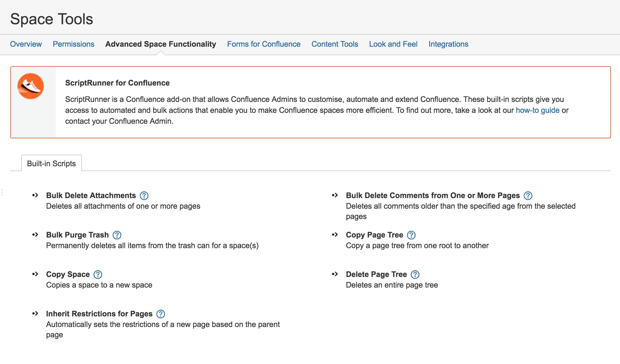Go to Forms for Confluence tab
This screenshot has height=364, width=620.
(x=264, y=44)
